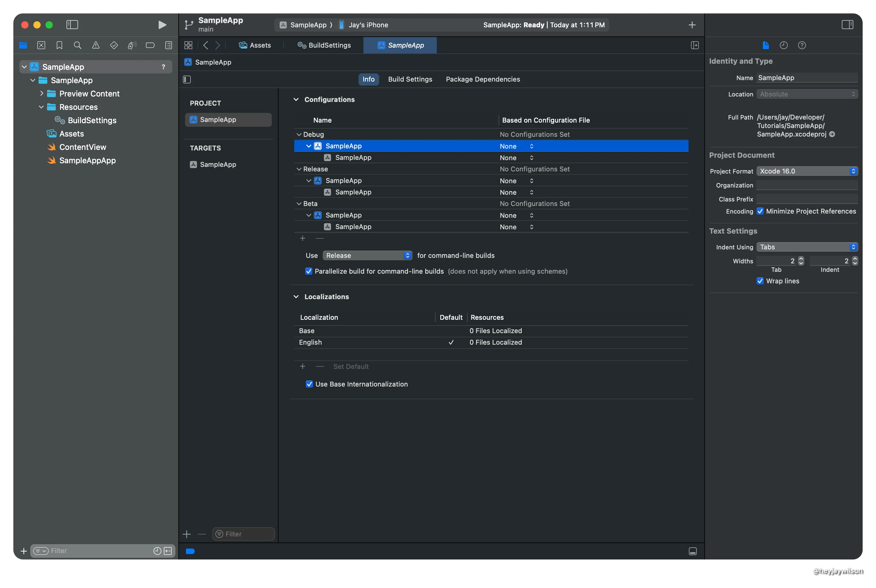Viewport: 876px width, 588px height.
Task: Uncheck Wrap lines
Action: [x=760, y=281]
